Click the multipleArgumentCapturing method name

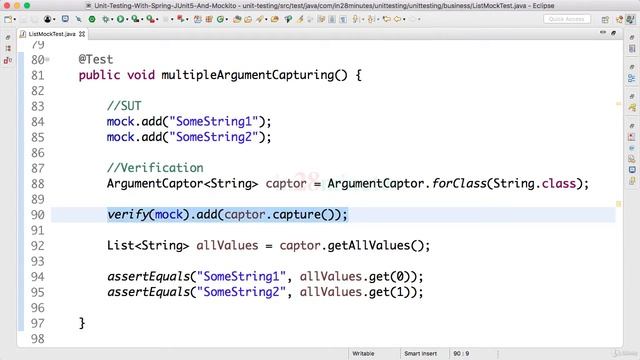click(248, 75)
